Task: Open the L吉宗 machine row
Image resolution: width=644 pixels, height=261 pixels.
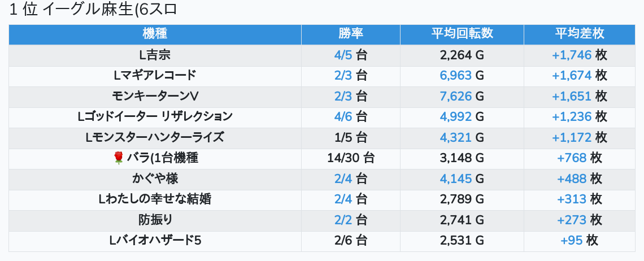Action: [155, 55]
